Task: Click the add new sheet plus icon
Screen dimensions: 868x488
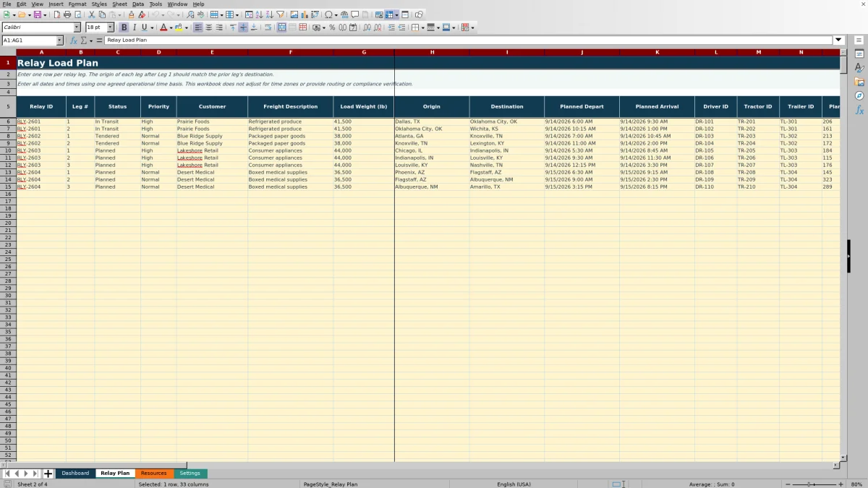Action: (x=48, y=474)
